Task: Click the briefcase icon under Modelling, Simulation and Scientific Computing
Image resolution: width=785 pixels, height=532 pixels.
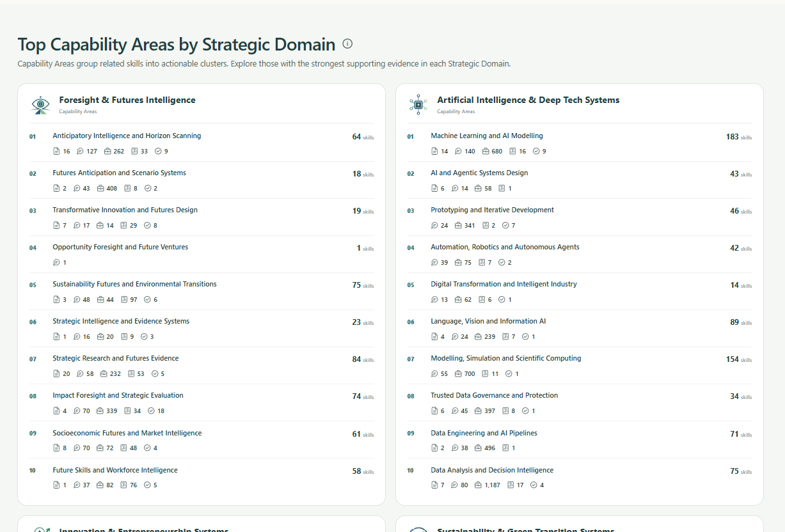Action: [458, 374]
